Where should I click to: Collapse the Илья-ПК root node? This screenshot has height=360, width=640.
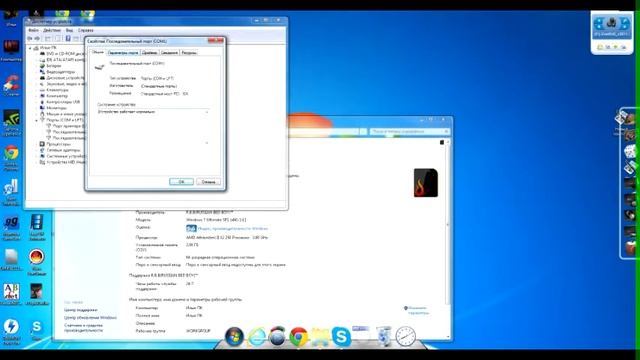click(30, 48)
